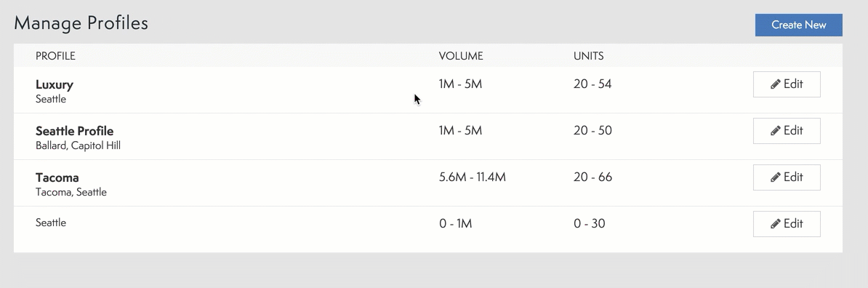The width and height of the screenshot is (868, 288).
Task: Select the 20 - 54 units value
Action: [592, 84]
